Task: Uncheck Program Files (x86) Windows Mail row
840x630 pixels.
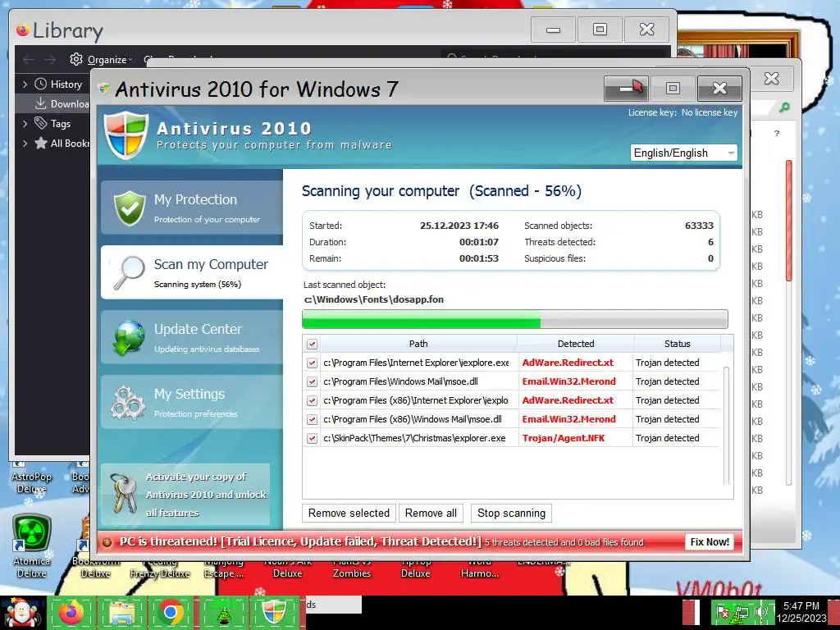Action: point(312,419)
